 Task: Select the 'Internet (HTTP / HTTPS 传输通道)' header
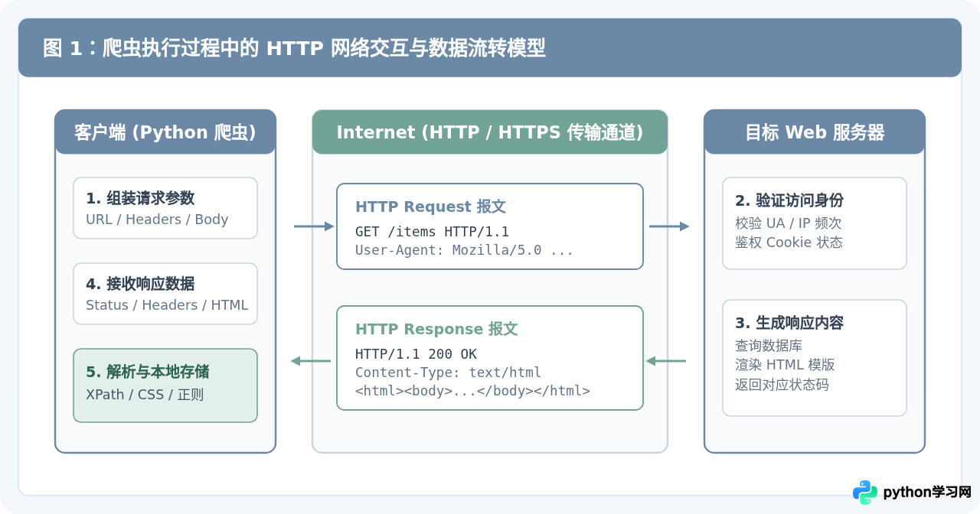click(490, 132)
